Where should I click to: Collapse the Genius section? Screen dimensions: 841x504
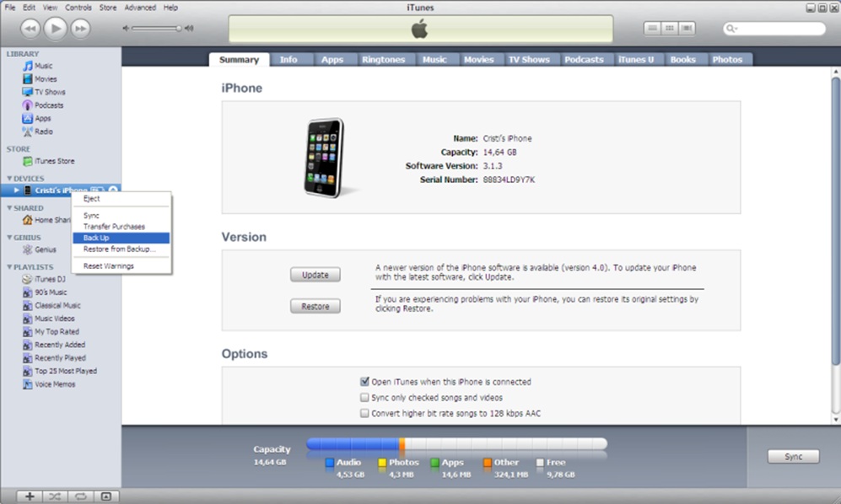point(9,237)
